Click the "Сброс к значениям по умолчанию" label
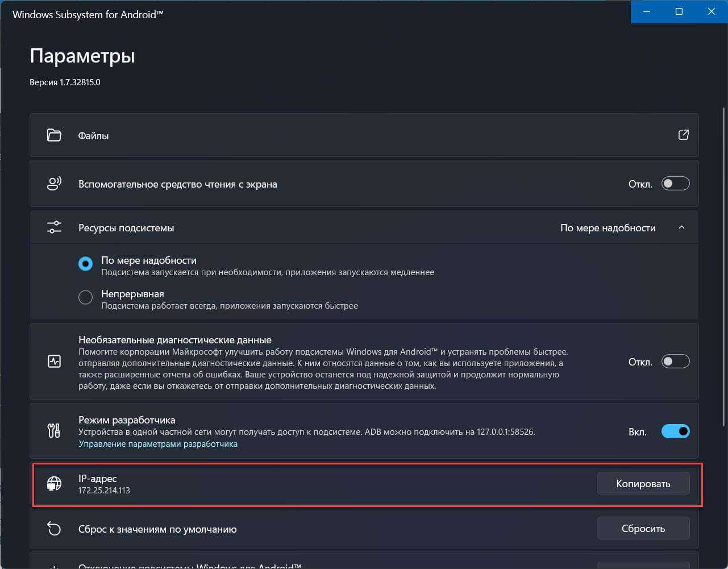Screen dimensions: 728x569 (x=157, y=529)
